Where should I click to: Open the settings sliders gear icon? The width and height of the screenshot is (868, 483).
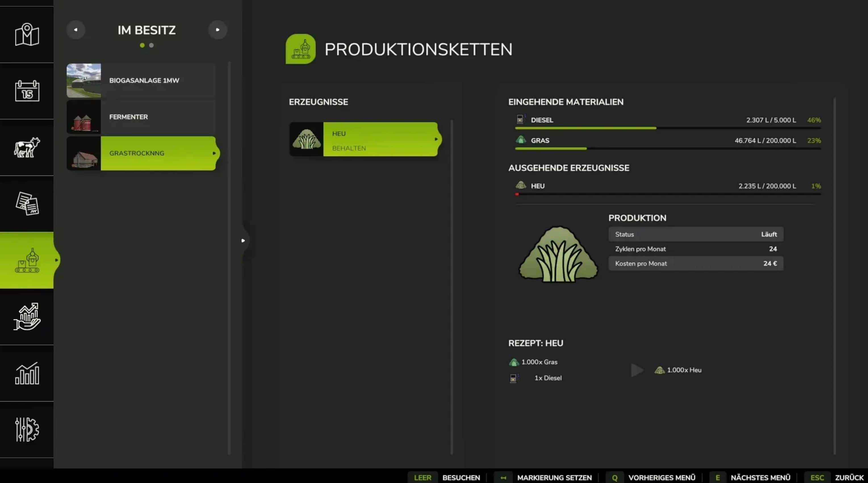point(27,429)
